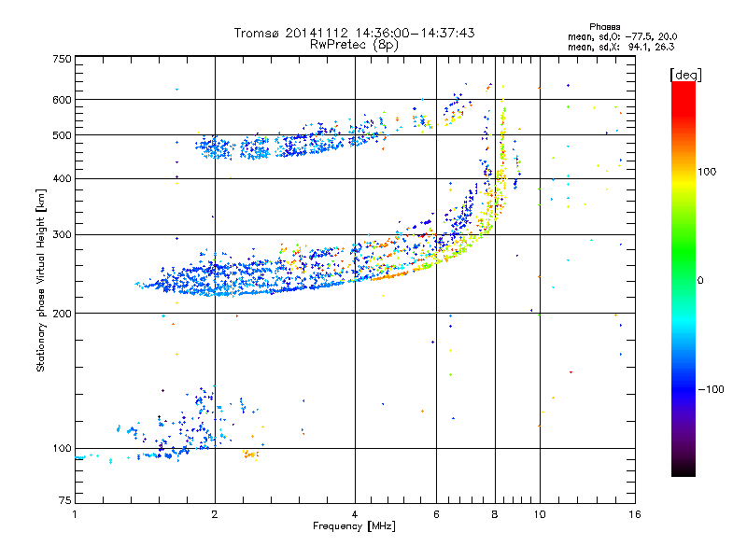Image resolution: width=747 pixels, height=560 pixels.
Task: Click x-axis tick label '8'
Action: point(495,514)
